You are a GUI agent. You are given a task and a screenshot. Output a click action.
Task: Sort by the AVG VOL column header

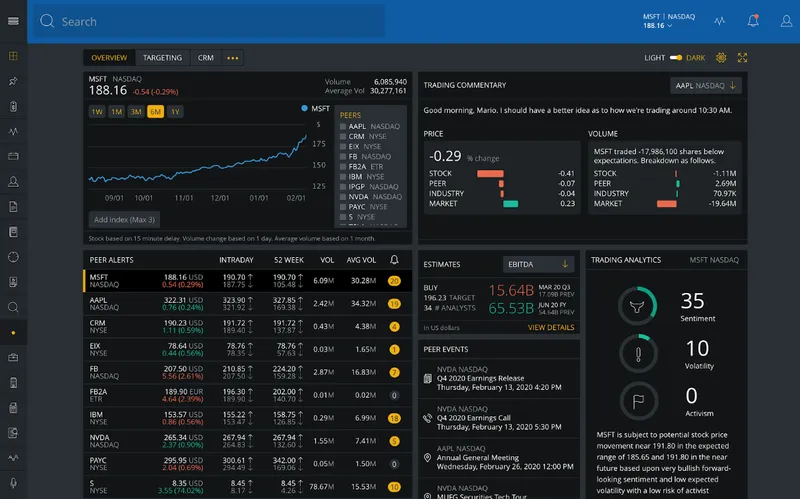361,260
